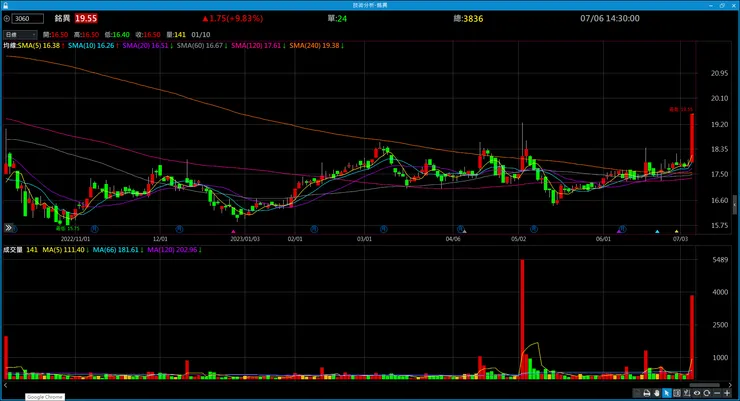The width and height of the screenshot is (740, 401).
Task: Click the lock icon in the title bar
Action: click(x=5, y=5)
